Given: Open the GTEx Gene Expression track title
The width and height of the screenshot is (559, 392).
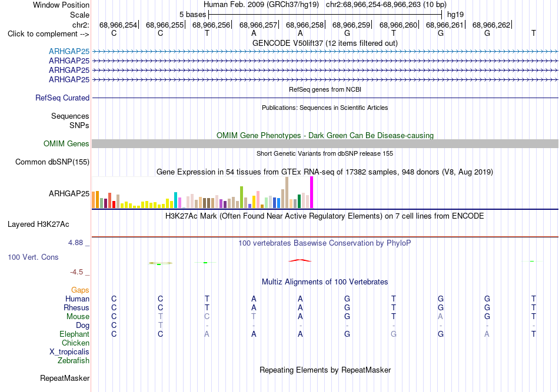Looking at the screenshot, I should [x=325, y=172].
